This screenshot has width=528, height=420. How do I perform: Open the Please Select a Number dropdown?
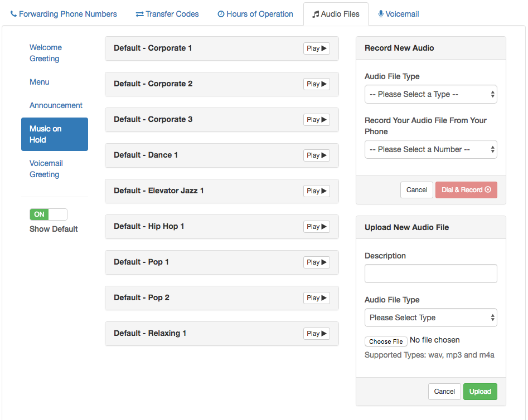click(x=430, y=149)
